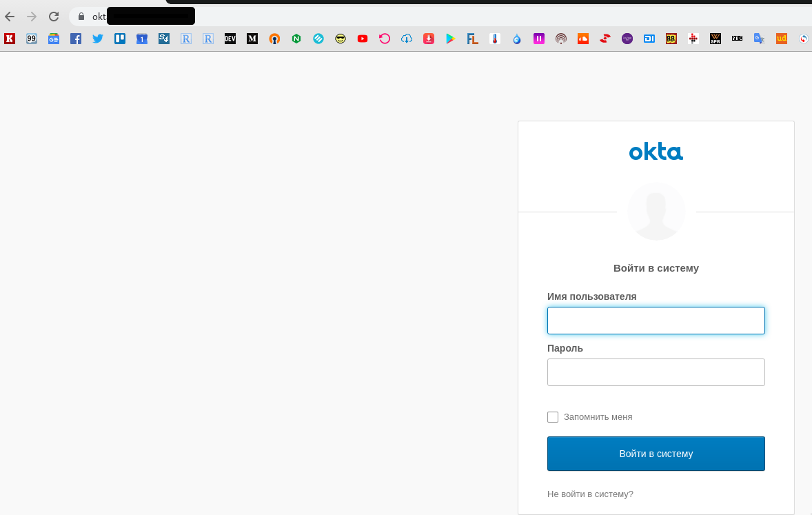Open the pink circular arrow bookmark
812x515 pixels.
pos(384,39)
